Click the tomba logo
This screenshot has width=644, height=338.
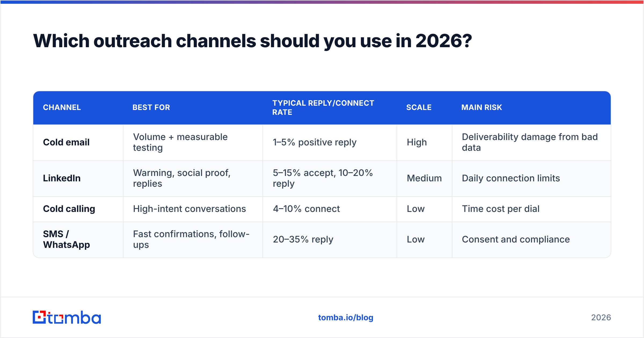(x=67, y=317)
